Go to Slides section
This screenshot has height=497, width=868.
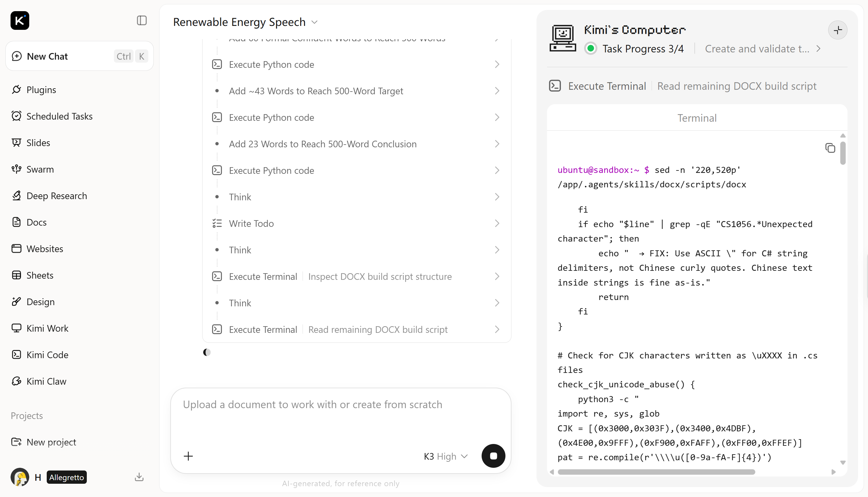tap(80, 143)
